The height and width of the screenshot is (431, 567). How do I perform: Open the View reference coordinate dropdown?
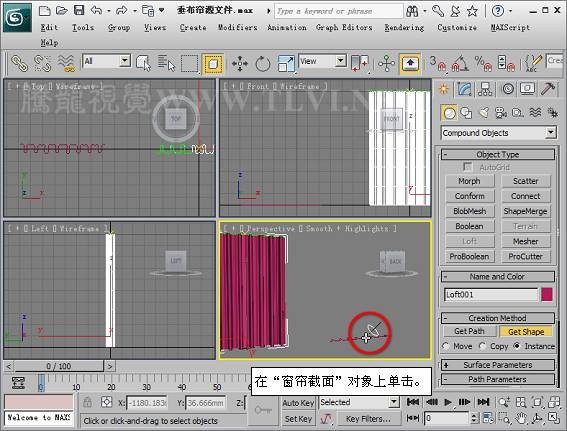click(323, 61)
